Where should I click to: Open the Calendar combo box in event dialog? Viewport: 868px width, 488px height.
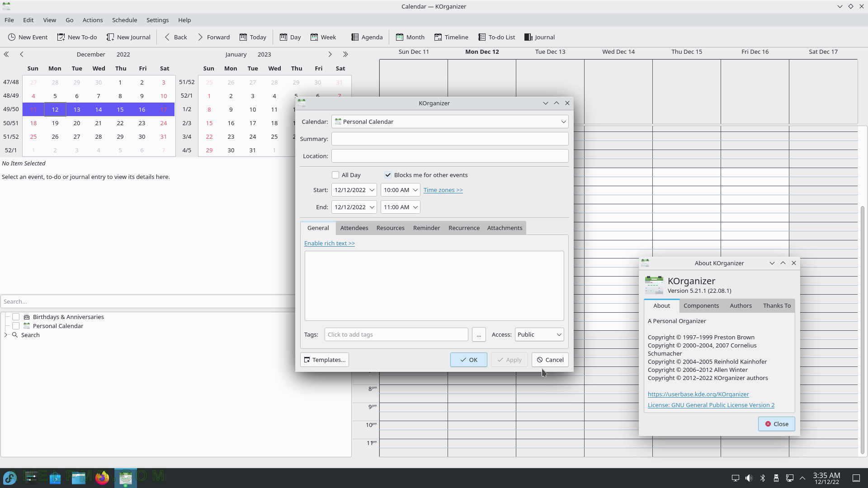tap(450, 122)
